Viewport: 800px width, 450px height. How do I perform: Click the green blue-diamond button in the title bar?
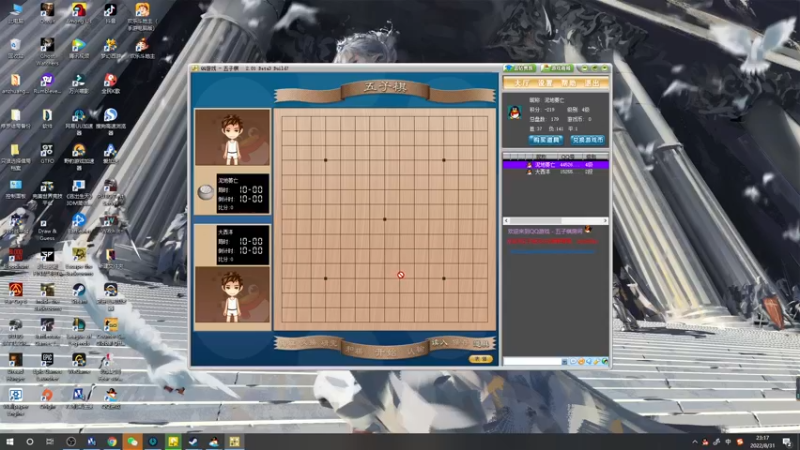pyautogui.click(x=520, y=68)
